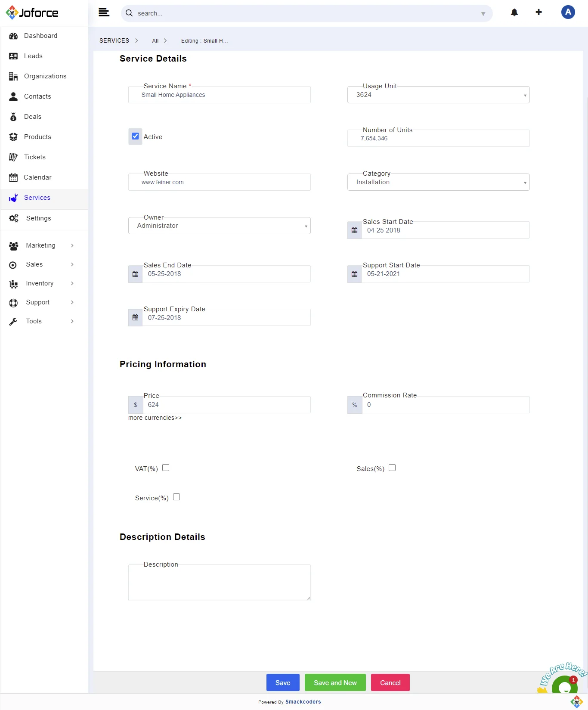Click the more currencies link
588x710 pixels.
(155, 418)
